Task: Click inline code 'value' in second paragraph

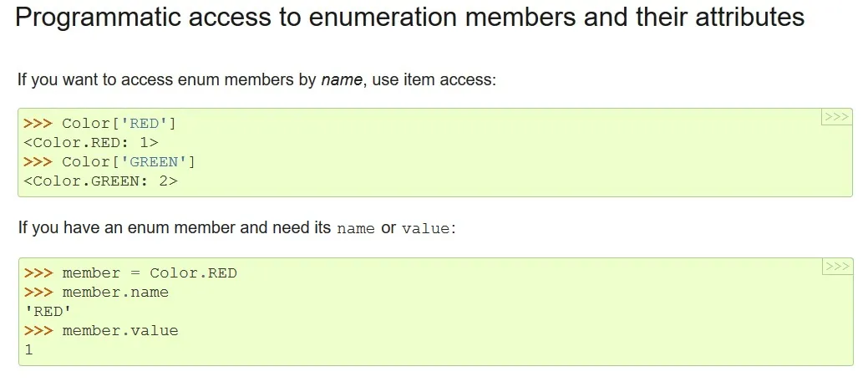Action: point(425,229)
